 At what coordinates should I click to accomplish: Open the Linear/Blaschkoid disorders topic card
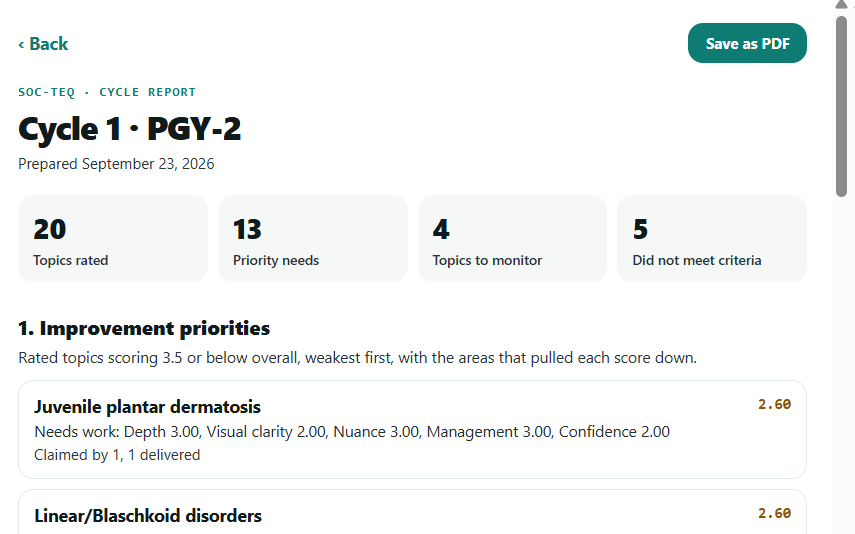(x=412, y=512)
